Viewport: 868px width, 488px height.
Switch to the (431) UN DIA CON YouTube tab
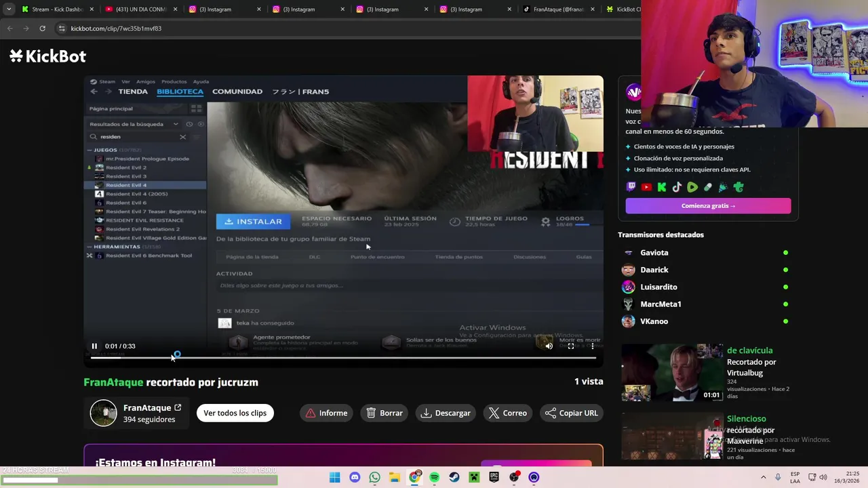click(141, 9)
